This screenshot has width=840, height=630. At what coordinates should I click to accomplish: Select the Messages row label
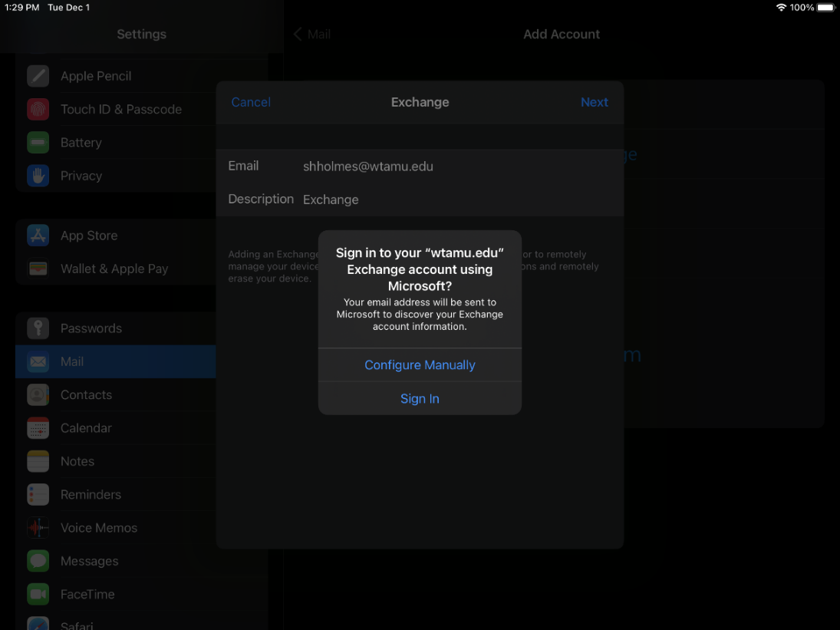tap(90, 561)
